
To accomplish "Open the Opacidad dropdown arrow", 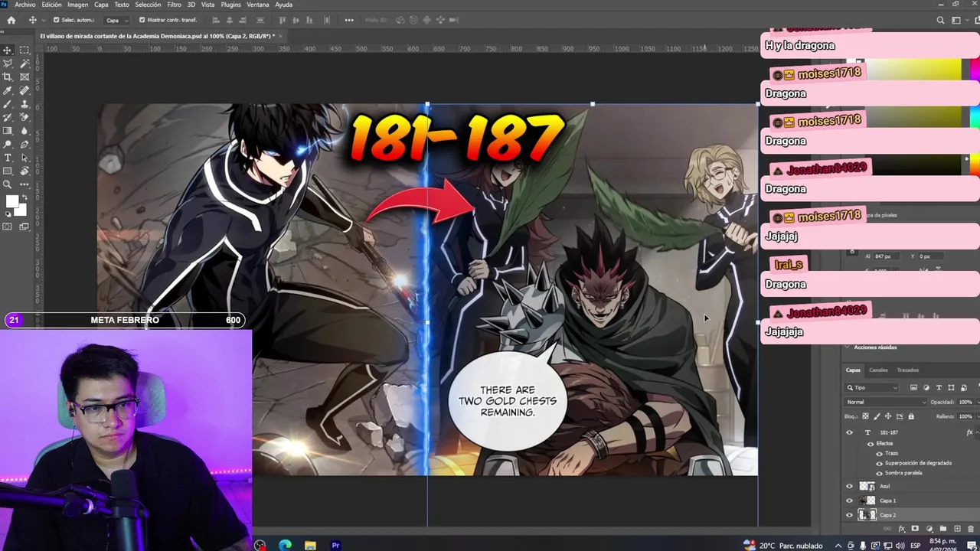I will tap(977, 402).
